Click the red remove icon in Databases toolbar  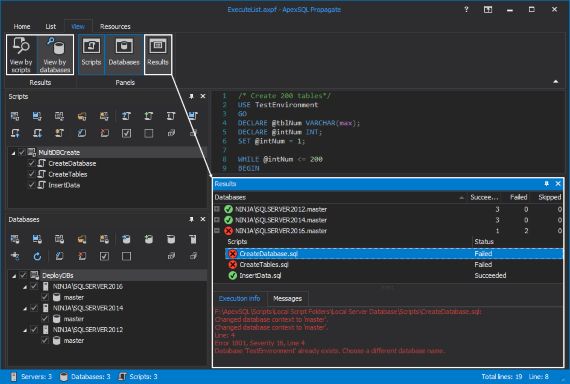pyautogui.click(x=82, y=256)
